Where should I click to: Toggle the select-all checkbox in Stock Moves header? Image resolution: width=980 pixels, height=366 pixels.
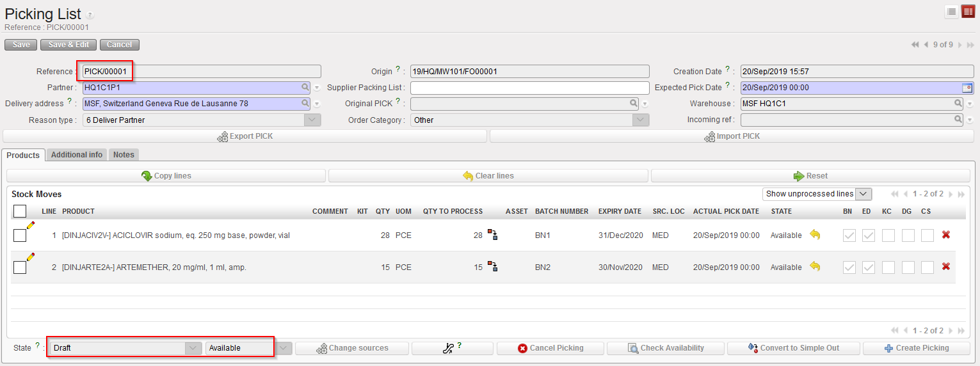20,211
